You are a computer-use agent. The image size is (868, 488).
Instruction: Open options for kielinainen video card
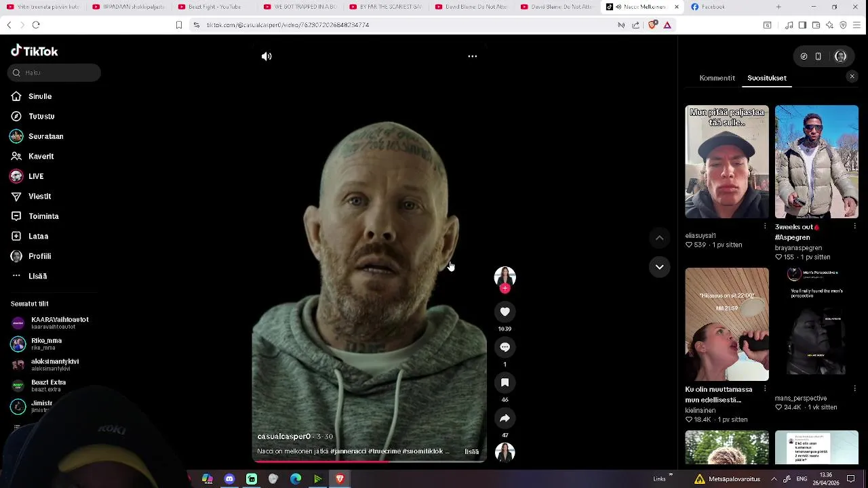click(765, 389)
